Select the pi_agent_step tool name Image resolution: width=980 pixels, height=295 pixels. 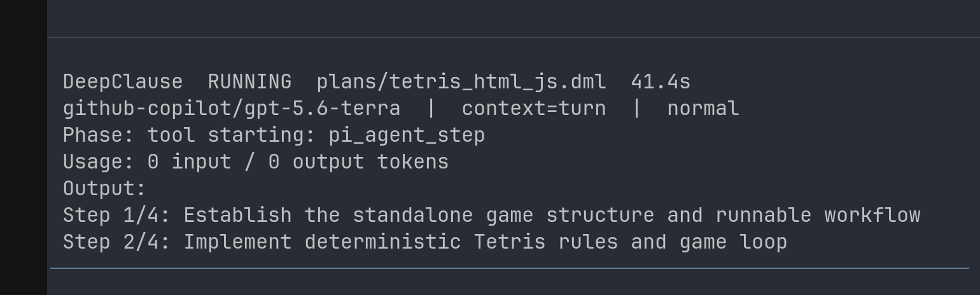click(407, 135)
